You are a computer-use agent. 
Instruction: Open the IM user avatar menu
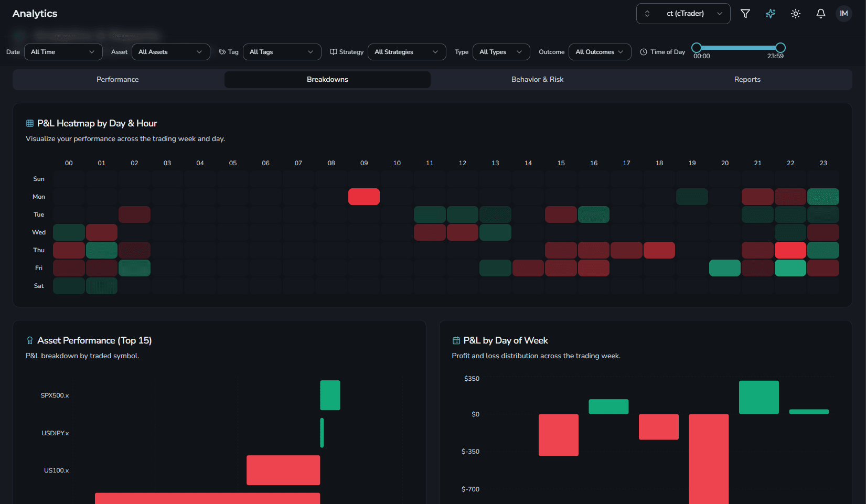pyautogui.click(x=843, y=14)
